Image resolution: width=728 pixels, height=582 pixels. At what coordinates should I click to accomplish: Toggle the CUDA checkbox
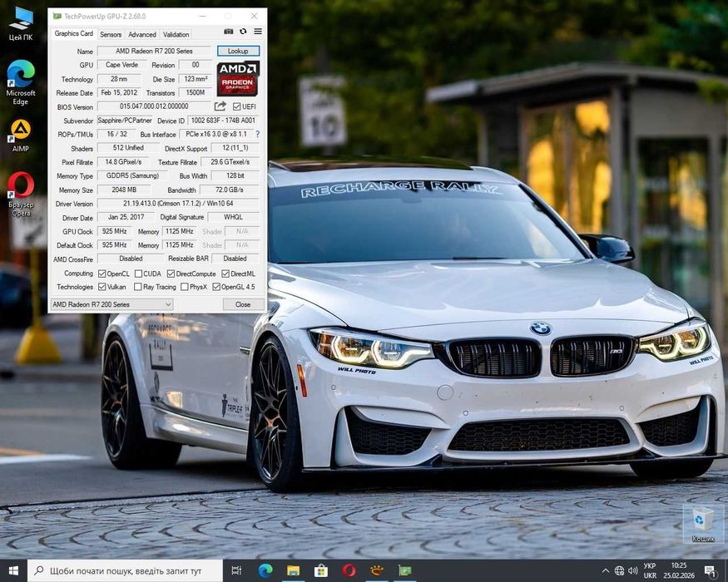pyautogui.click(x=138, y=274)
